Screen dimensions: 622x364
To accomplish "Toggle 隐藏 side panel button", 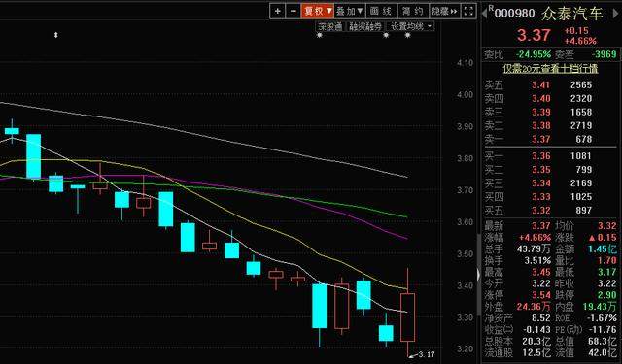I will coord(445,11).
